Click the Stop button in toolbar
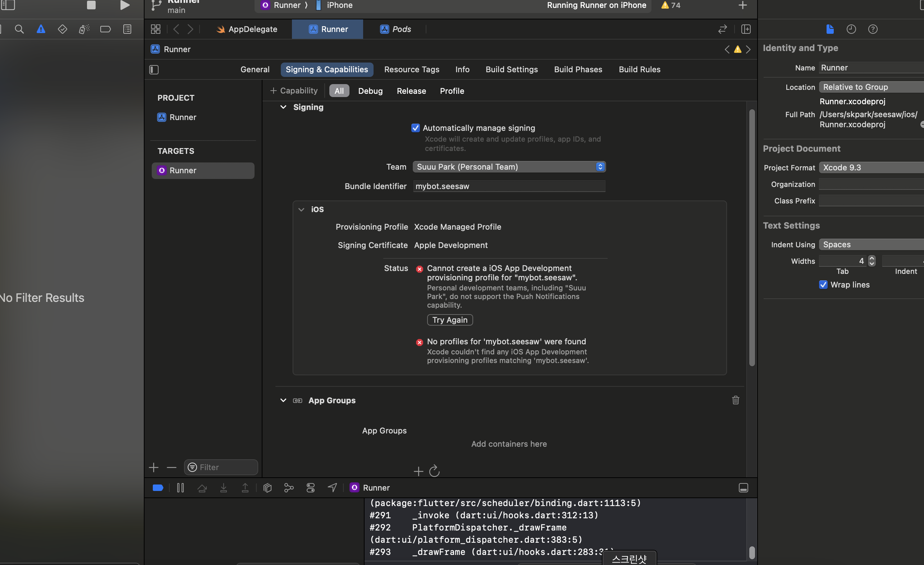Image resolution: width=924 pixels, height=565 pixels. point(91,5)
